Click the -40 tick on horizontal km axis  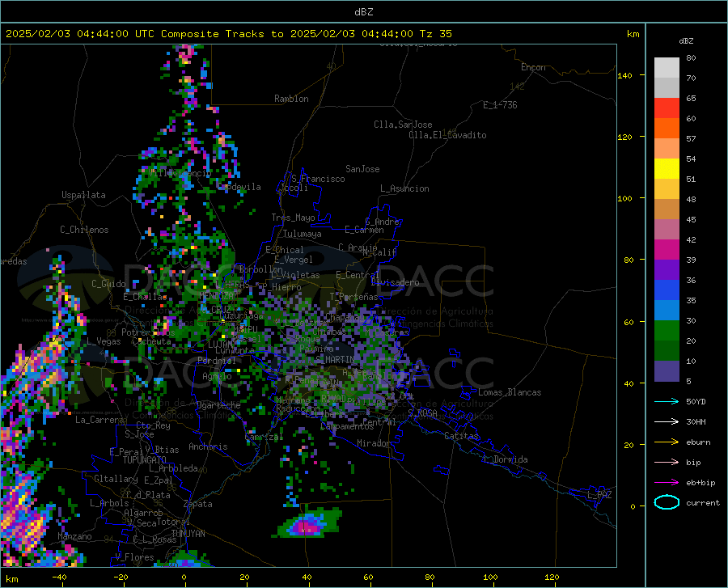pyautogui.click(x=59, y=577)
